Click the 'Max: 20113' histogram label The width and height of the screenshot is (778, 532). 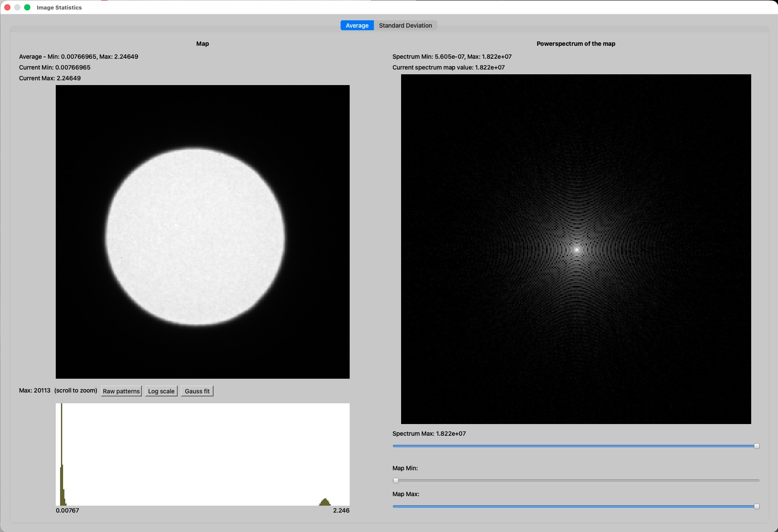coord(35,390)
